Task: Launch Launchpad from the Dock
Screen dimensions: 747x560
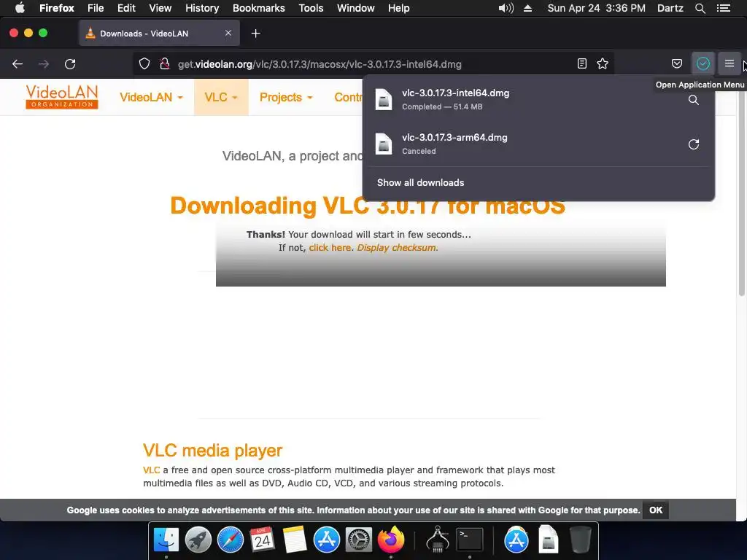Action: (198, 540)
